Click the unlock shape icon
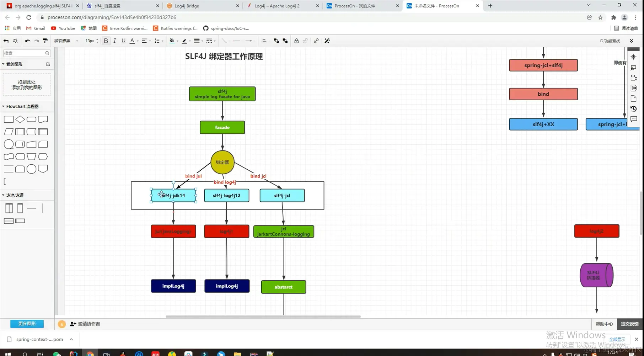This screenshot has height=356, width=644. [305, 41]
